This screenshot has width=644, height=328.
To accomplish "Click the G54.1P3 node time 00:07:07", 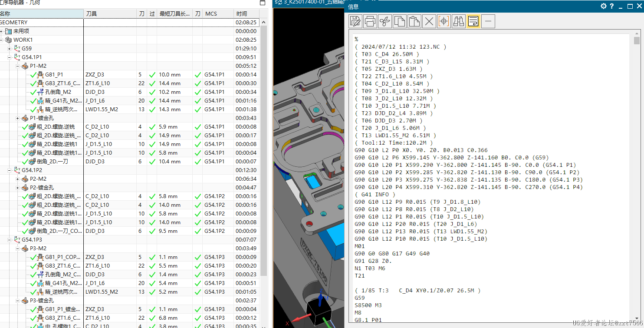I will (246, 239).
